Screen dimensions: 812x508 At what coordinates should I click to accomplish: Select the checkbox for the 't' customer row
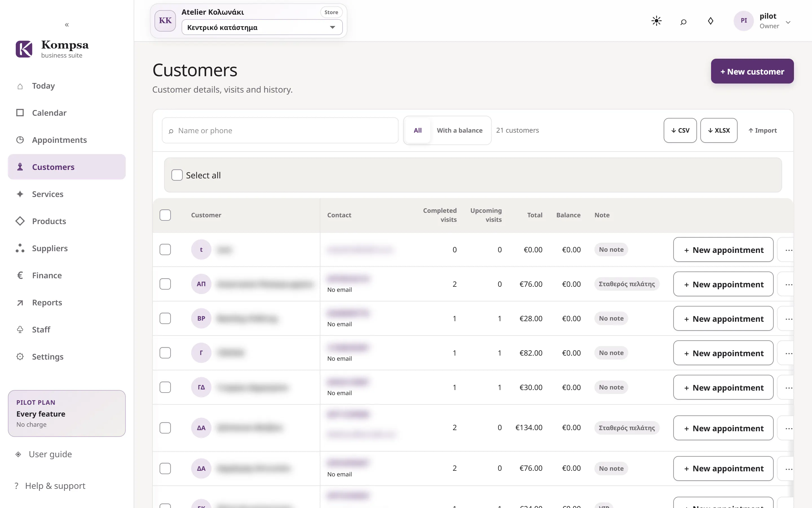point(165,250)
